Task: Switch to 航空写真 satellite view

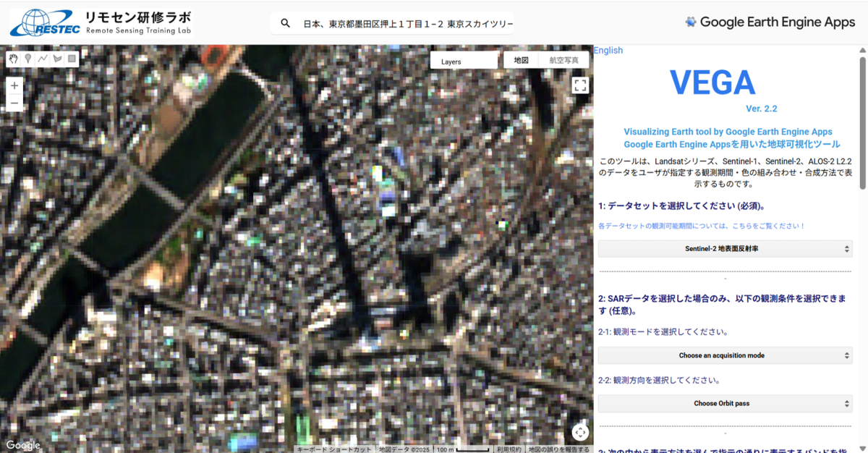Action: (563, 60)
